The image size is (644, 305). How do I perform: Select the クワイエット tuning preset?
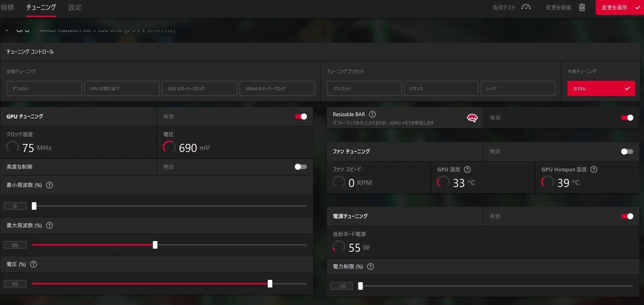pyautogui.click(x=364, y=88)
